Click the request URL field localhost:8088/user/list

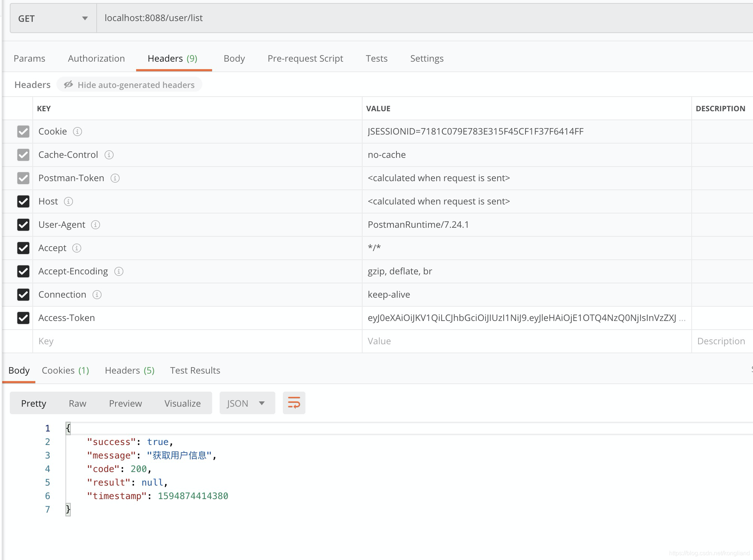tap(425, 18)
